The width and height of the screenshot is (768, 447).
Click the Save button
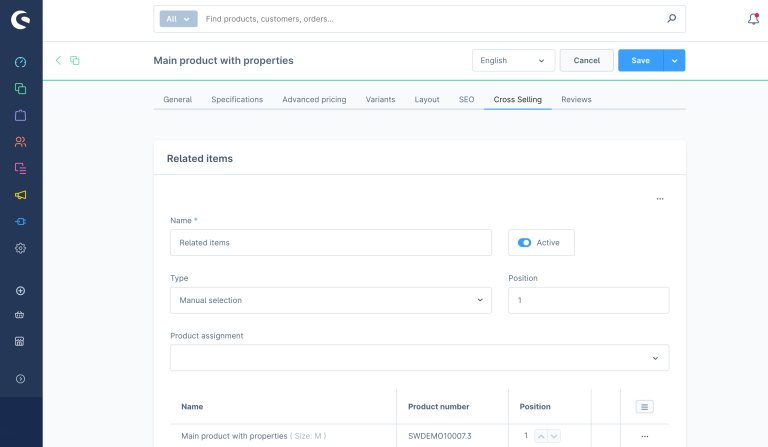pos(640,60)
